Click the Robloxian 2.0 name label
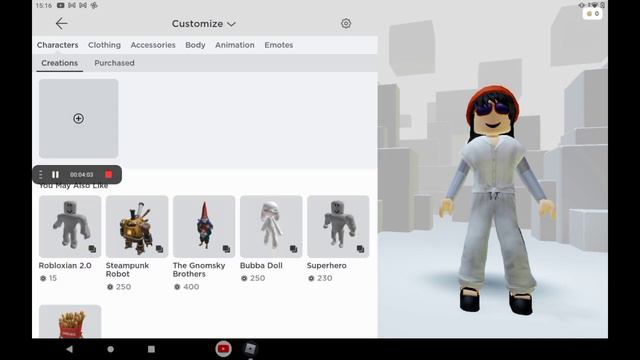Viewport: 640px width, 360px height. tap(65, 265)
